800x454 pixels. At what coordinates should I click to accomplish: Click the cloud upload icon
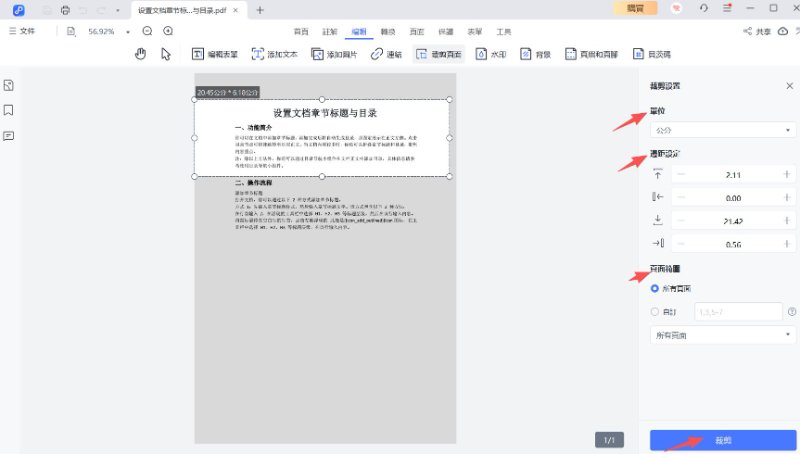pos(783,31)
